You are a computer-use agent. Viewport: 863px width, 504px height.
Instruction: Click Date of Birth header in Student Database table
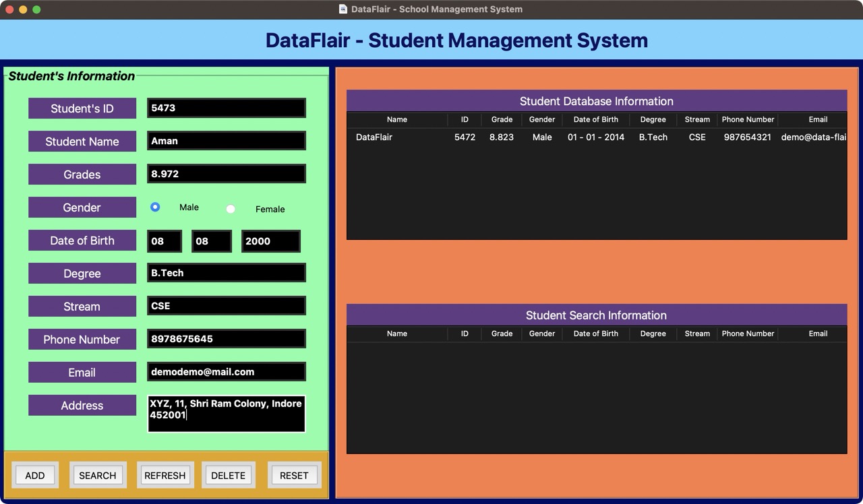pos(596,119)
